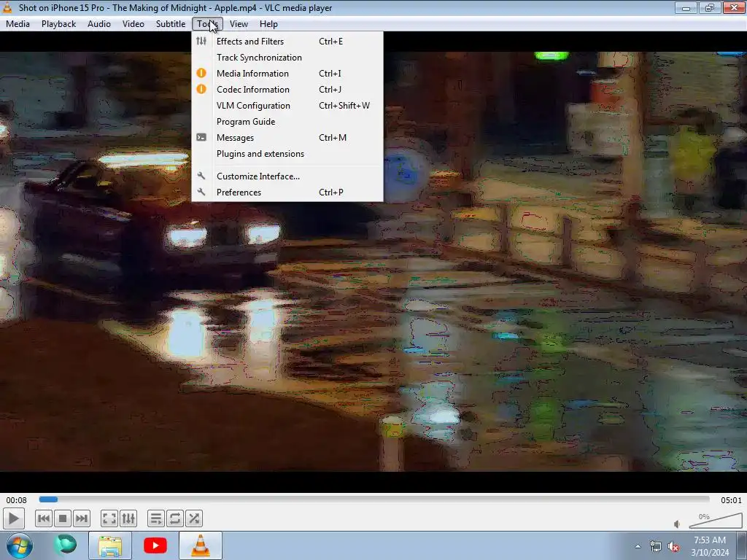
Task: Toggle fullscreen video mode
Action: click(109, 518)
